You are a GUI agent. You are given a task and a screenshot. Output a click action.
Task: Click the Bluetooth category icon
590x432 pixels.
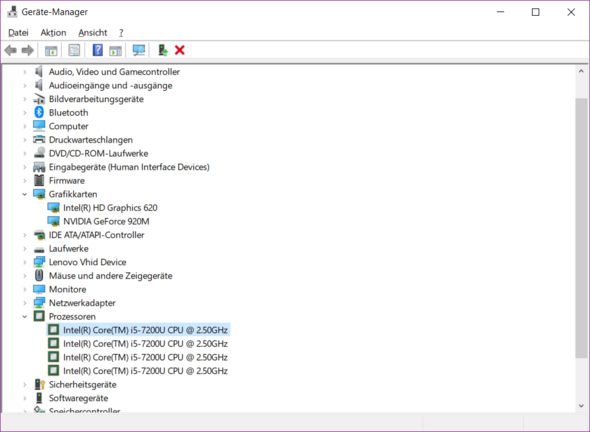click(39, 112)
